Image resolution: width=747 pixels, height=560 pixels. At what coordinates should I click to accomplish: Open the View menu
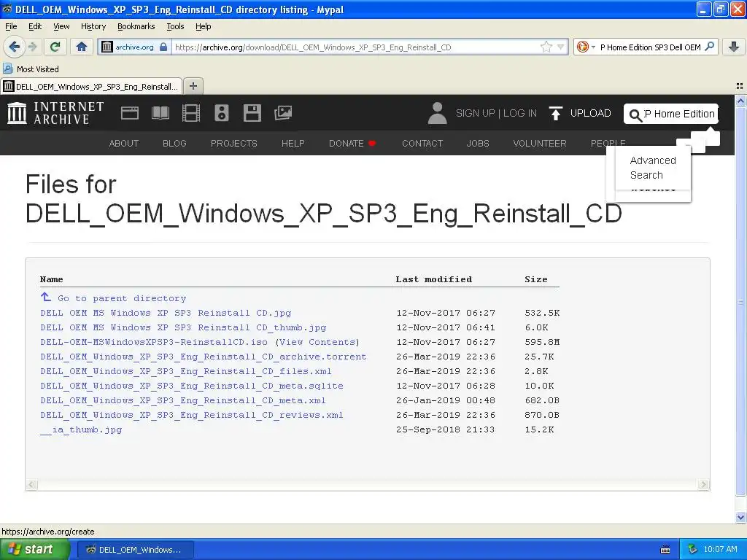61,26
